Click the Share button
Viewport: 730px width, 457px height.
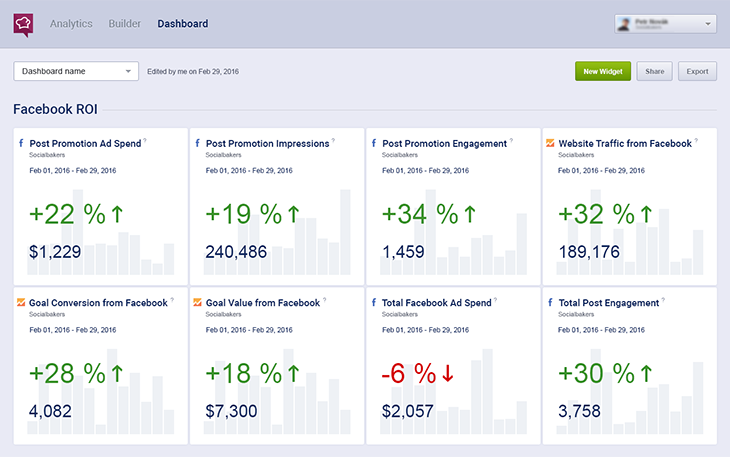click(x=654, y=71)
